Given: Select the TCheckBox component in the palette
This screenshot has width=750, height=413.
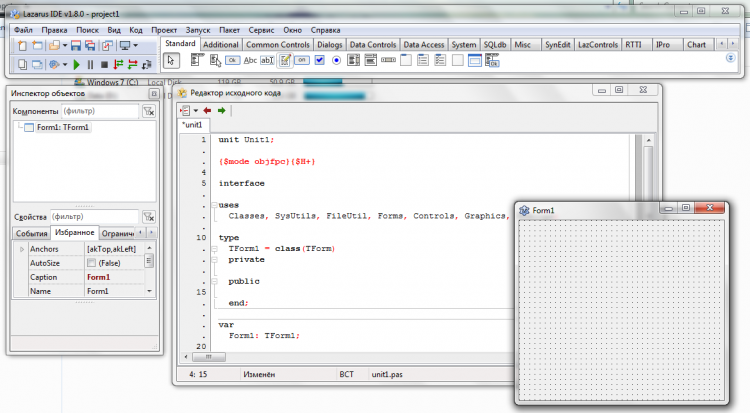Looking at the screenshot, I should coord(318,61).
